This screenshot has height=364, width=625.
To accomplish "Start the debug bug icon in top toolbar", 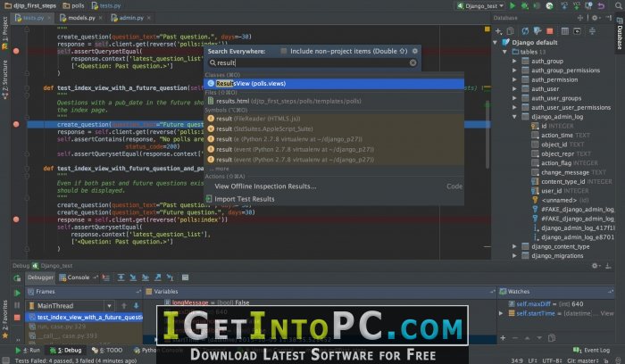I will 525,5.
